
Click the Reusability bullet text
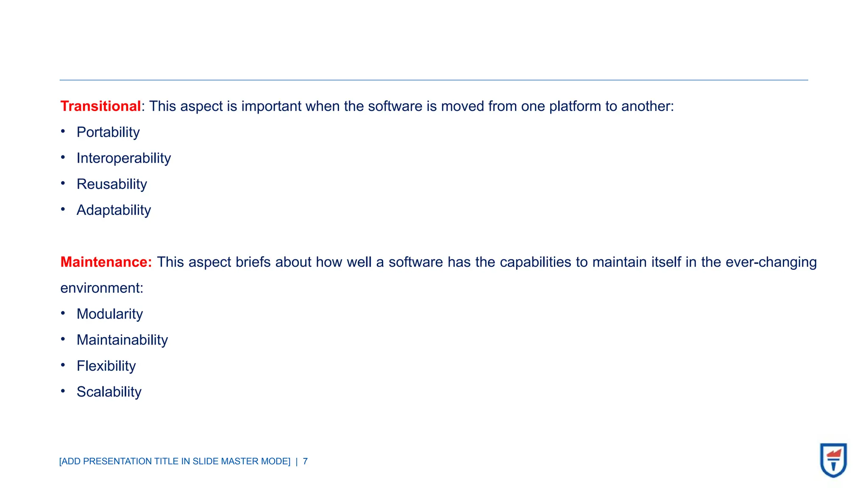(x=112, y=184)
